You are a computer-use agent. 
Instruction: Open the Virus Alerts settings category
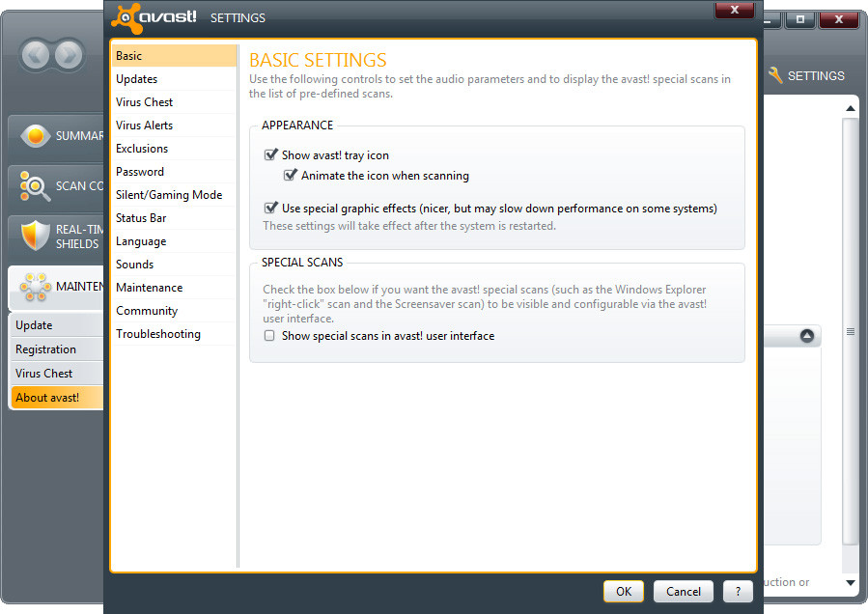coord(174,126)
